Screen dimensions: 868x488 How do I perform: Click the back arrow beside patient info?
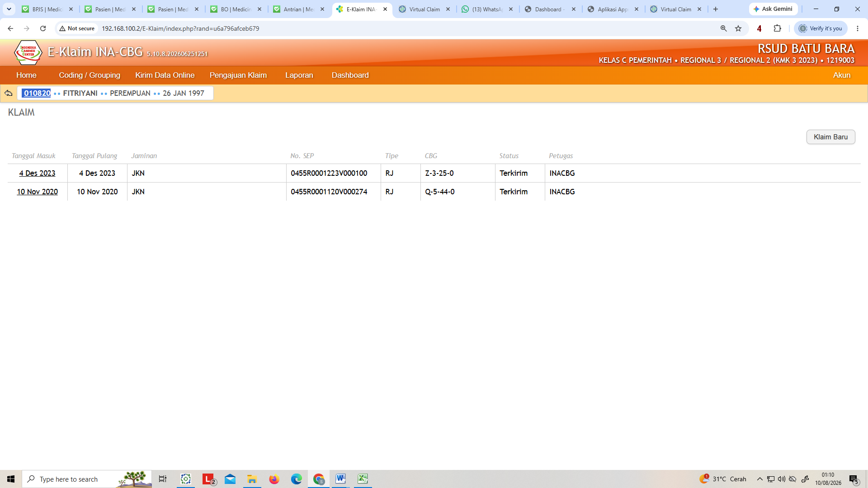[8, 93]
